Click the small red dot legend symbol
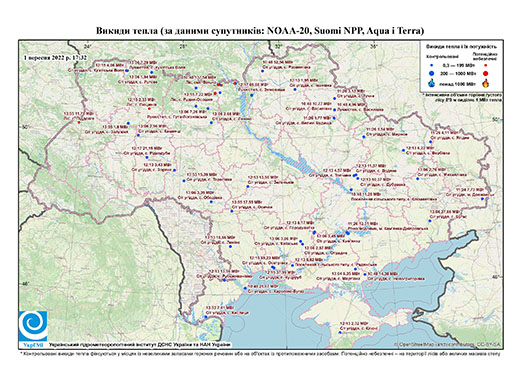The height and width of the screenshot is (368, 520). [x=485, y=66]
